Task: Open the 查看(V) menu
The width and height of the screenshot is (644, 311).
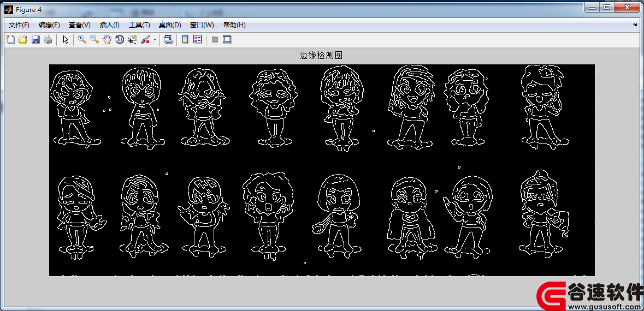Action: pos(80,25)
